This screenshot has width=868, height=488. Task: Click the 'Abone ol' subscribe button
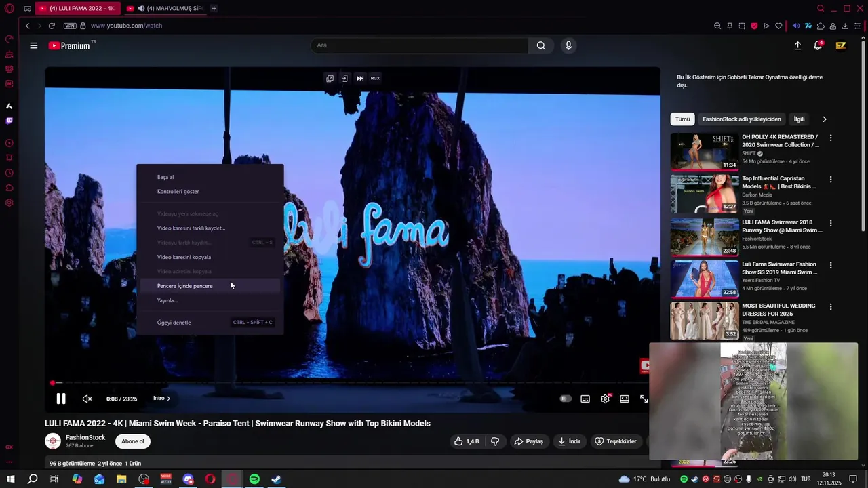(132, 441)
